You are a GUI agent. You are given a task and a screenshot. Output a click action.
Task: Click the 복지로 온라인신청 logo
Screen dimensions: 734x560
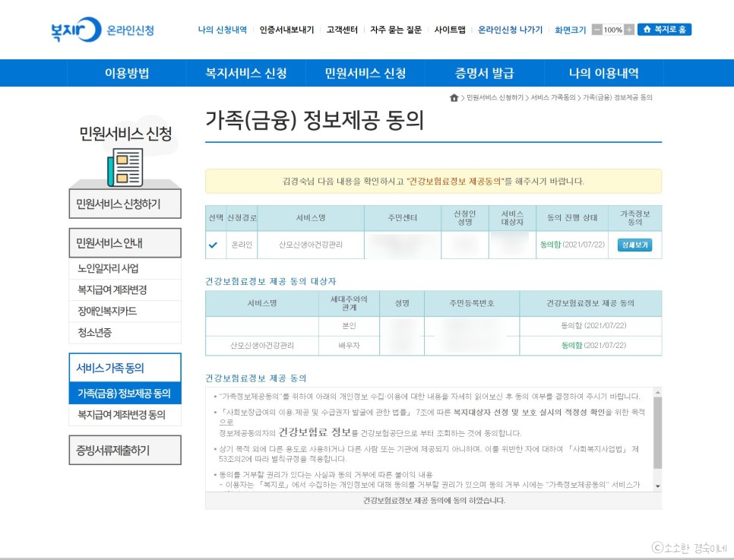pyautogui.click(x=103, y=30)
